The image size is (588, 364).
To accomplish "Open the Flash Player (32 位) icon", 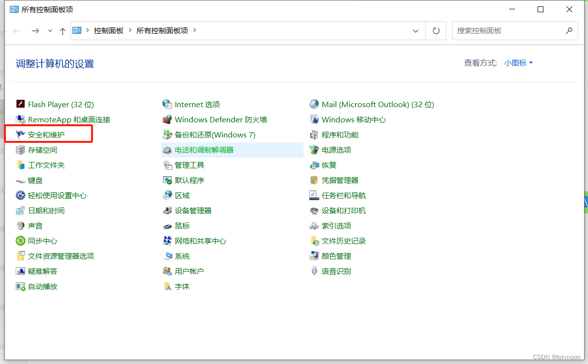I will pos(20,104).
